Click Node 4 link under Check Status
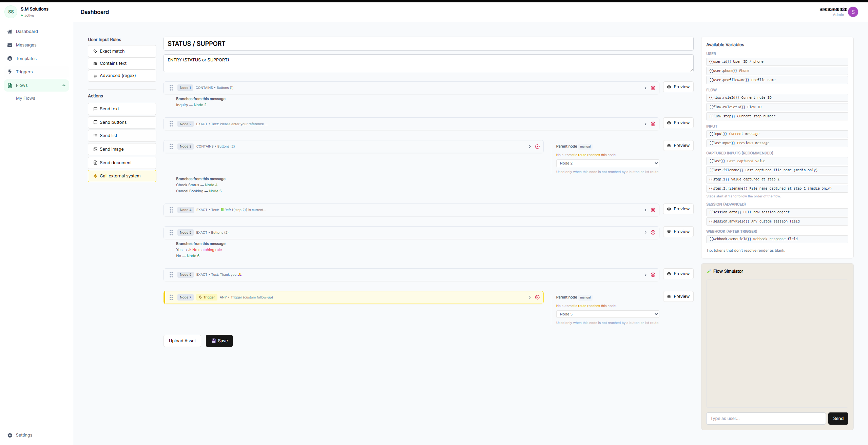This screenshot has height=445, width=868. click(211, 185)
